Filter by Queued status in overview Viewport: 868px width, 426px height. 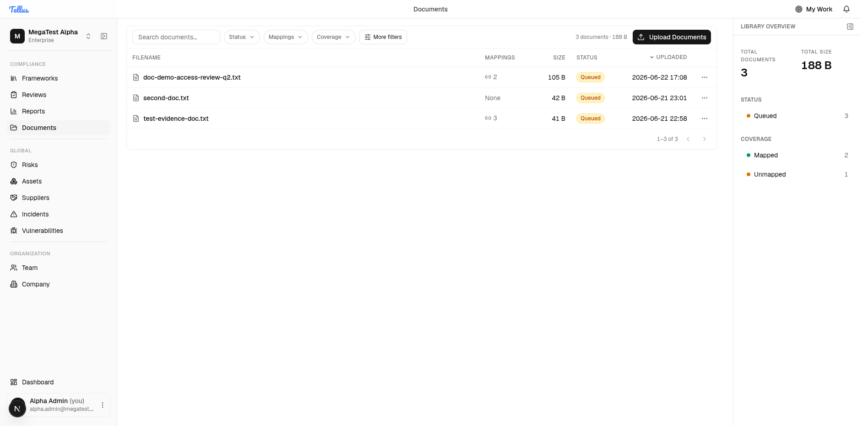[797, 116]
